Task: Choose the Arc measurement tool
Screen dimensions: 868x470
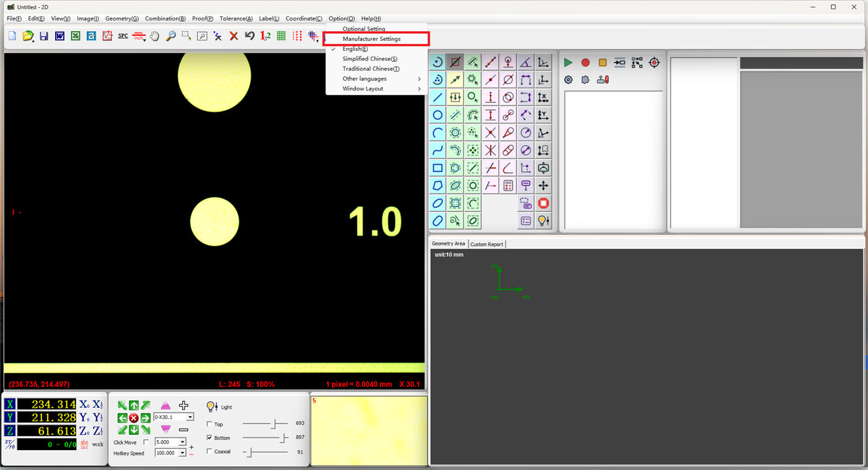Action: point(438,133)
